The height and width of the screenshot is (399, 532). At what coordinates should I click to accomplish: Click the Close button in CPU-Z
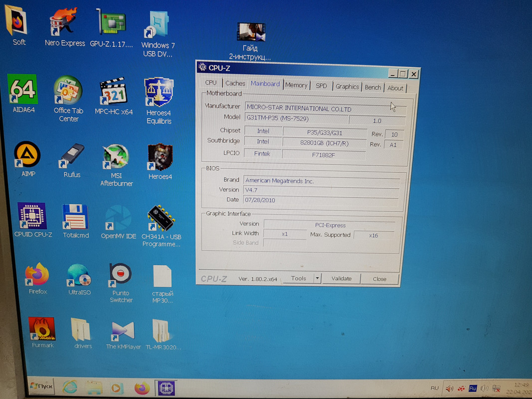click(x=379, y=279)
